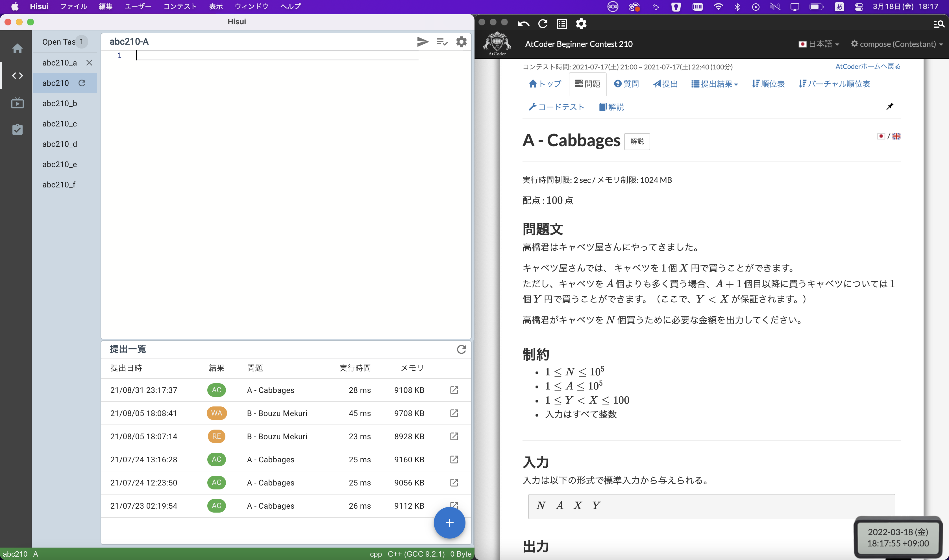This screenshot has width=949, height=560.
Task: Open the search list icon at top right
Action: (939, 24)
